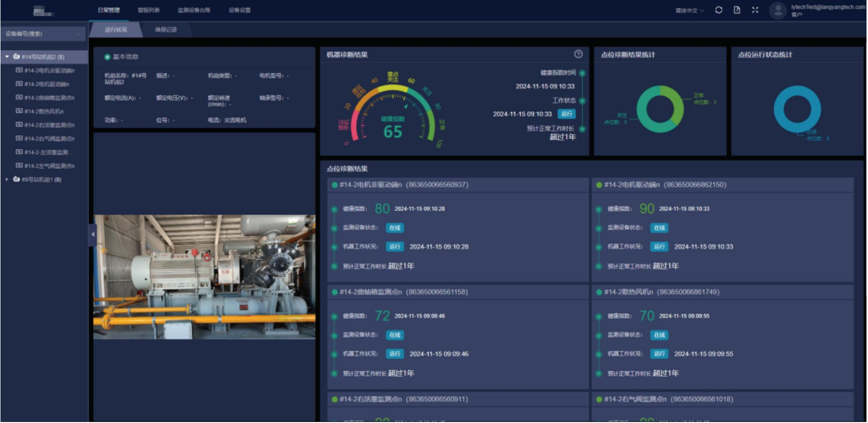This screenshot has height=423, width=868.
Task: Click the #14-2曲轴箱监测点n card title
Action: click(404, 292)
